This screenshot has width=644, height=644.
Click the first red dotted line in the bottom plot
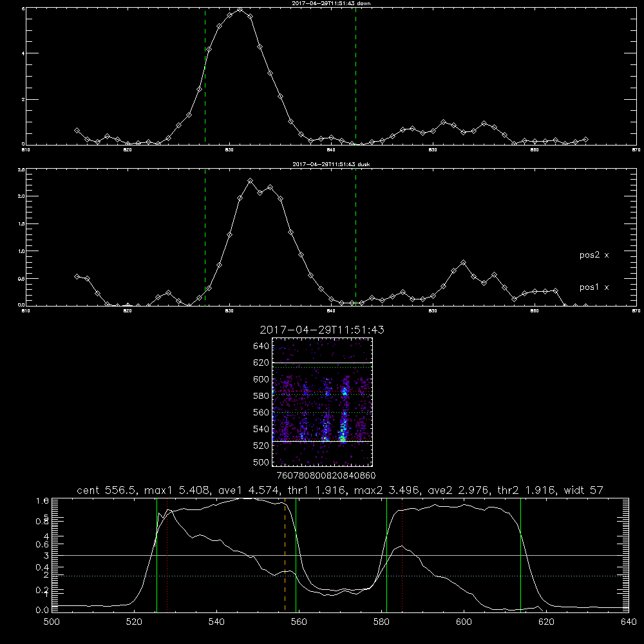click(x=167, y=555)
